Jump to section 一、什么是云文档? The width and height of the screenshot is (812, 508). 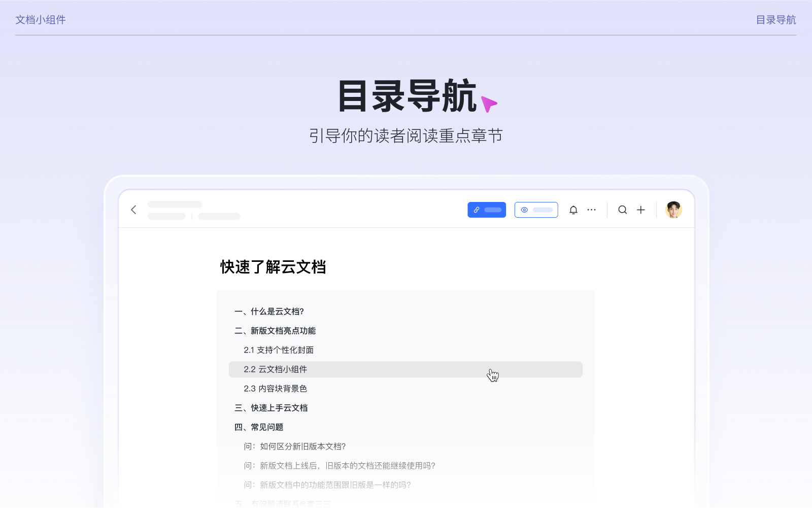click(x=269, y=312)
